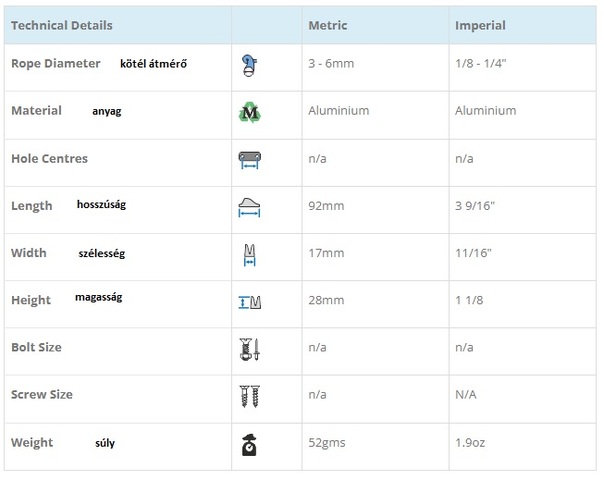Click the 92mm length value
Image resolution: width=604 pixels, height=480 pixels.
[x=326, y=206]
